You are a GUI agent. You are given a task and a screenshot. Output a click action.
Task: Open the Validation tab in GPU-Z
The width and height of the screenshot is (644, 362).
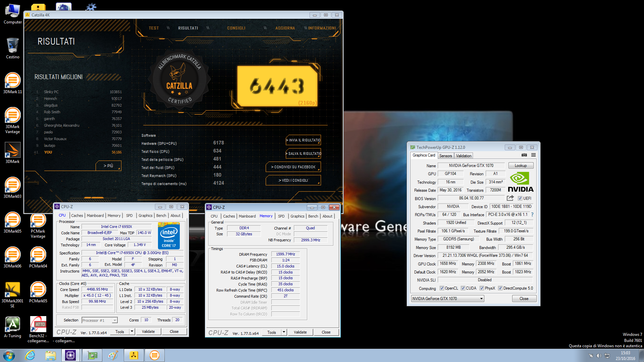tap(464, 156)
